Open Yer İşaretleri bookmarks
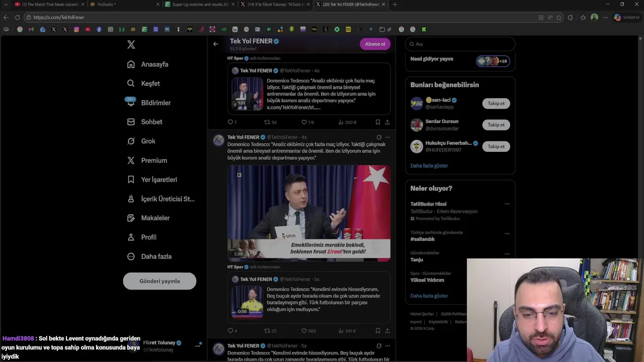Viewport: 644px width, 362px height. 152,179
